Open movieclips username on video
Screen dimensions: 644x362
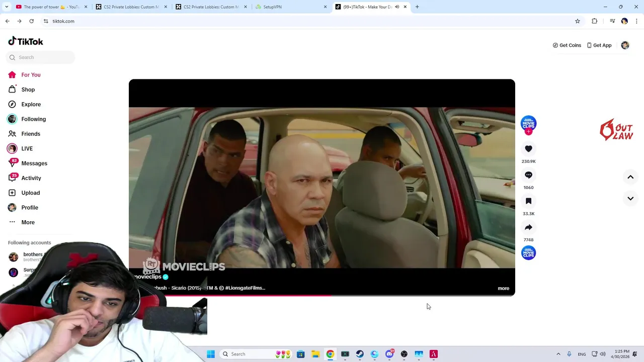pos(147,277)
